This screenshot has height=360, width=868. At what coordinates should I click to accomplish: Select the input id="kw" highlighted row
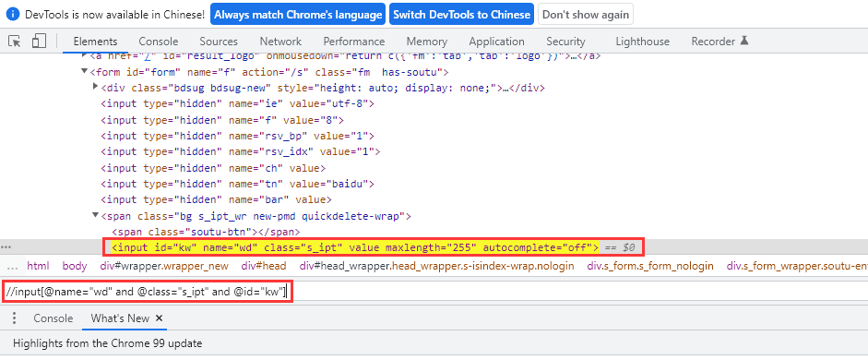click(355, 247)
